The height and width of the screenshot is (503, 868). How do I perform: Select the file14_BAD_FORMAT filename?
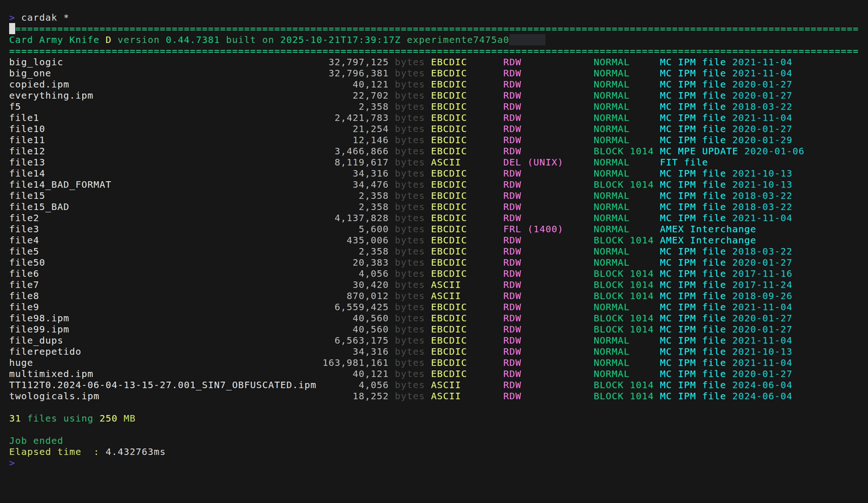click(x=60, y=185)
